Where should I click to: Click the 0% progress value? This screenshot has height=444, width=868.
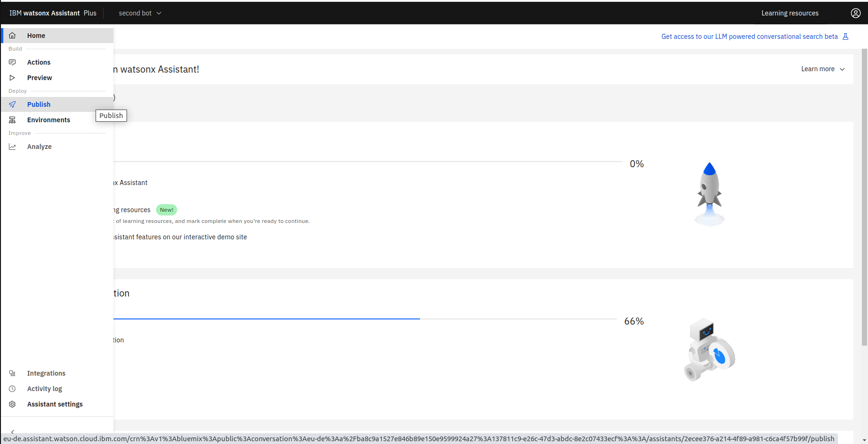click(636, 164)
